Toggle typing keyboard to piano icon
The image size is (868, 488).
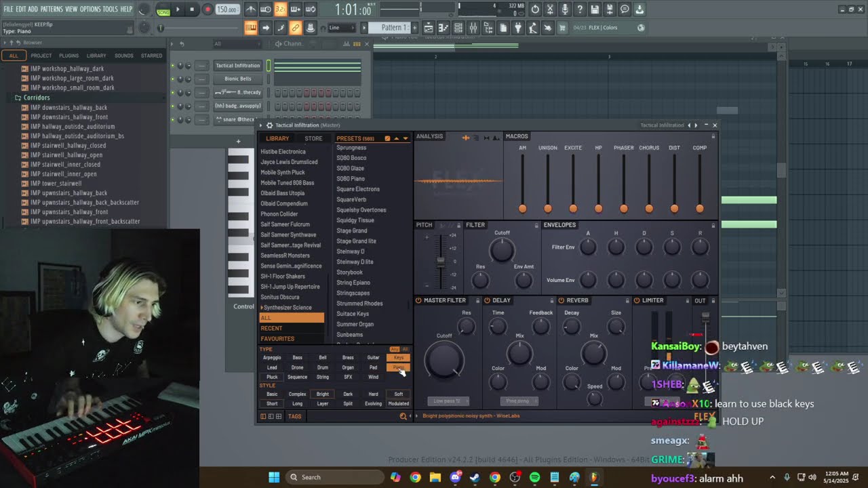[251, 28]
